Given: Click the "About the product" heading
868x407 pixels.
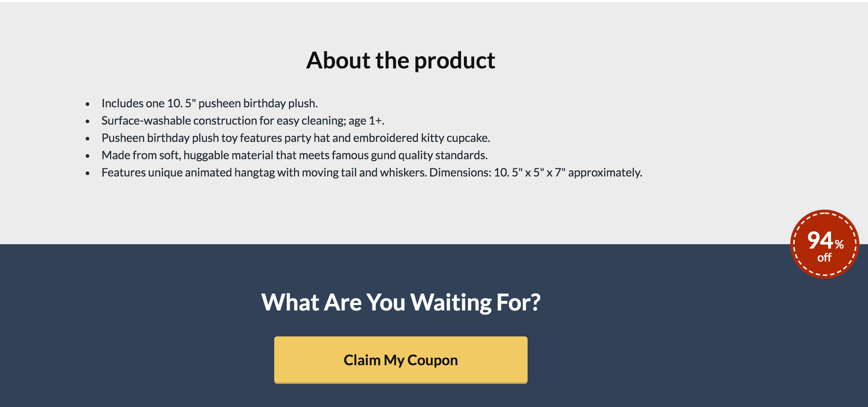Looking at the screenshot, I should 401,60.
